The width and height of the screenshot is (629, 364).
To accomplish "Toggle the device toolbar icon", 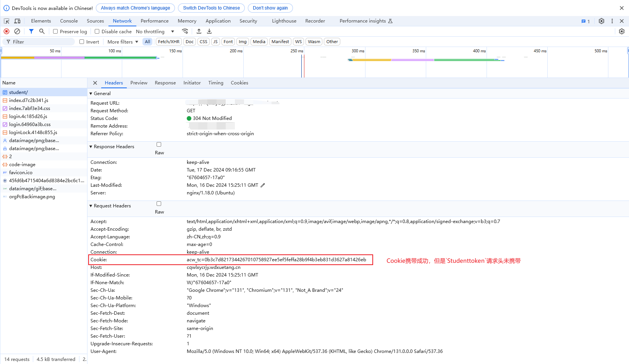I will click(17, 21).
